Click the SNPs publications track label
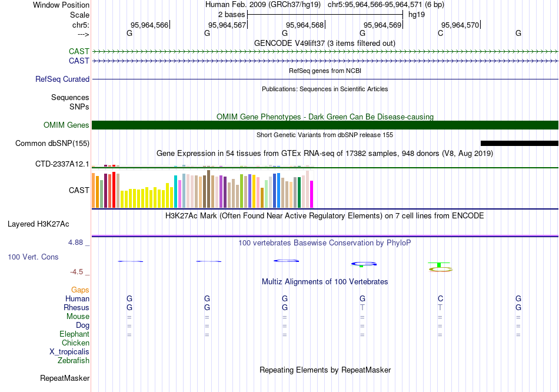Viewport: 559px width, 392px height. click(x=79, y=107)
